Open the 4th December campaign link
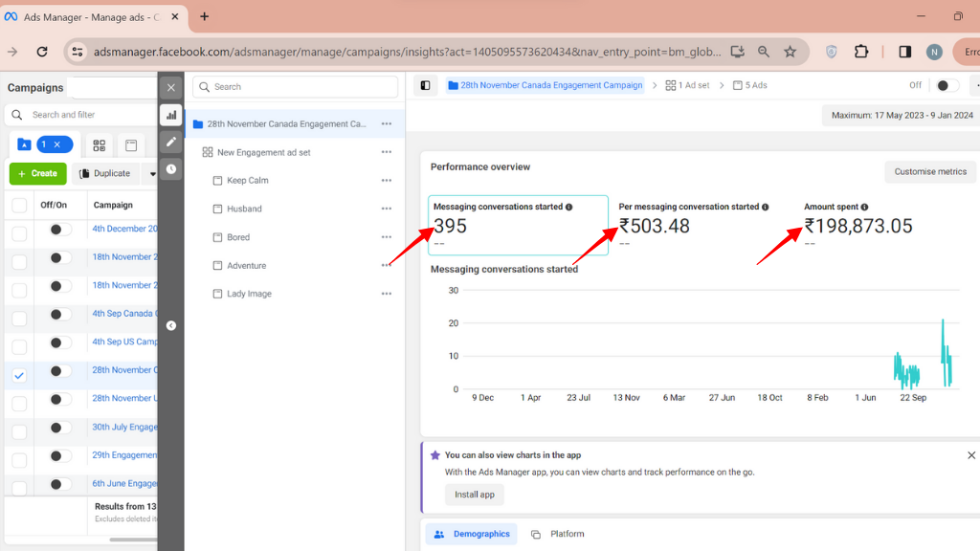Viewport: 980px width, 551px height. pyautogui.click(x=125, y=229)
